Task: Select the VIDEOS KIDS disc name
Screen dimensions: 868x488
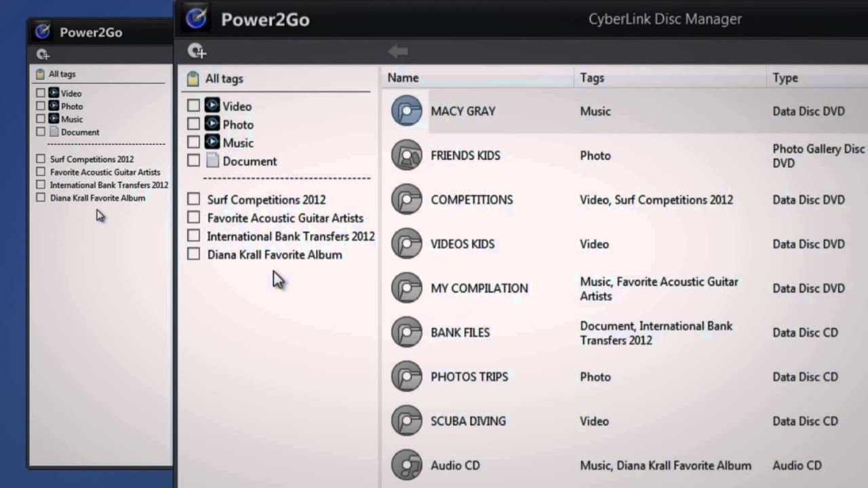Action: [x=462, y=244]
